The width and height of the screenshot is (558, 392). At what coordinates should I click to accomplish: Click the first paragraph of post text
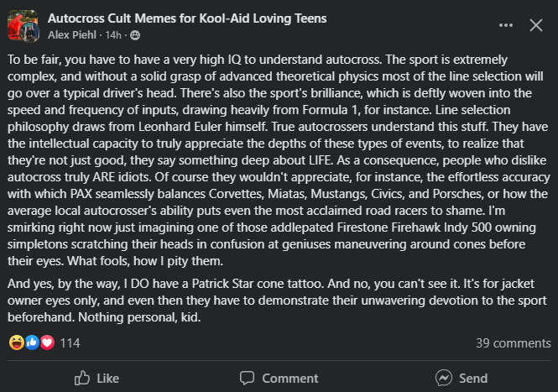[x=279, y=159]
